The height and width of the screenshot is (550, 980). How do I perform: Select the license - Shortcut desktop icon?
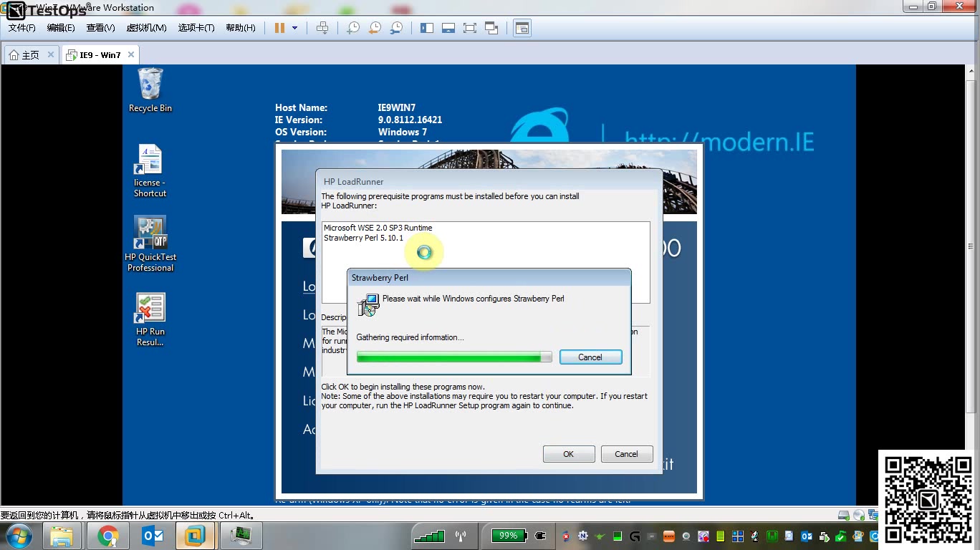pos(150,170)
